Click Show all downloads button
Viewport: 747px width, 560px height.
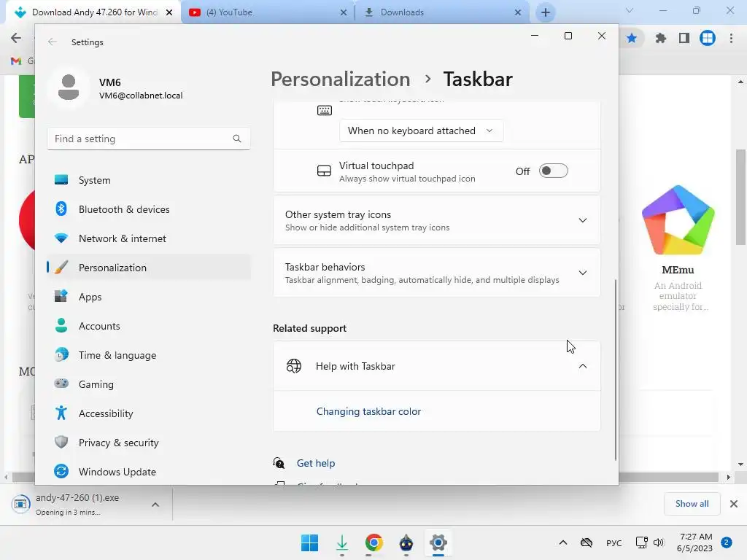point(692,504)
